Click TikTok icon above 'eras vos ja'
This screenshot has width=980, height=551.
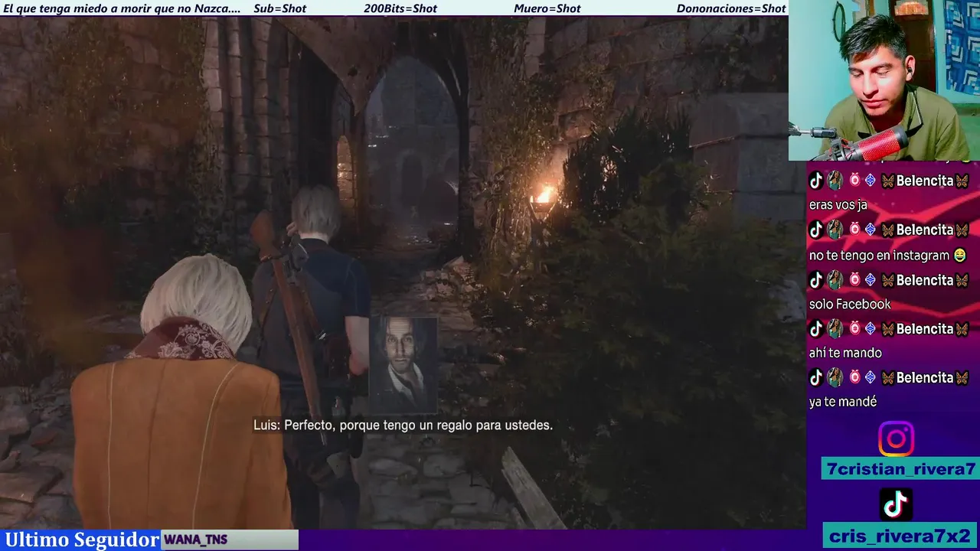[816, 181]
